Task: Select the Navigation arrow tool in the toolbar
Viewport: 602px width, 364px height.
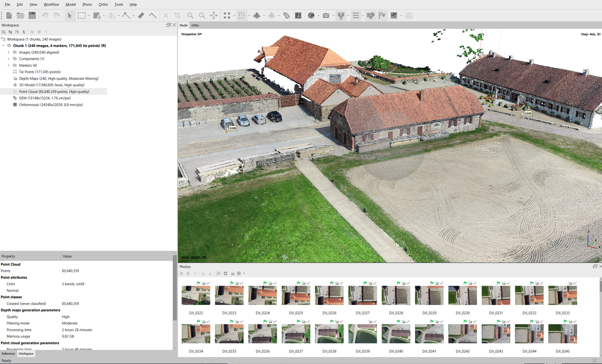Action: (x=70, y=15)
